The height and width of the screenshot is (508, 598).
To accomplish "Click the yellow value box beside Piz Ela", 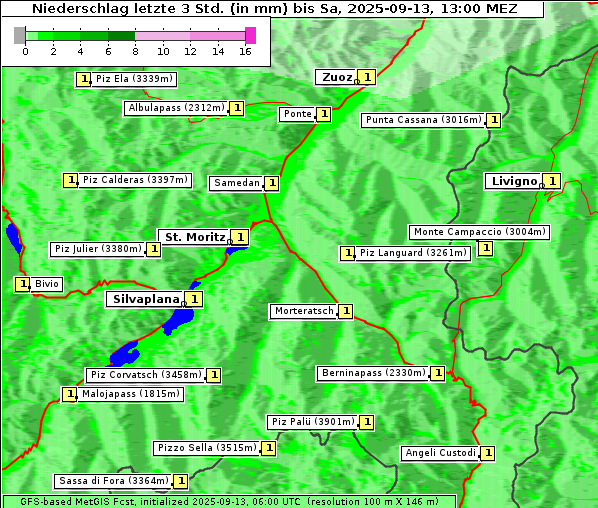I will (83, 79).
